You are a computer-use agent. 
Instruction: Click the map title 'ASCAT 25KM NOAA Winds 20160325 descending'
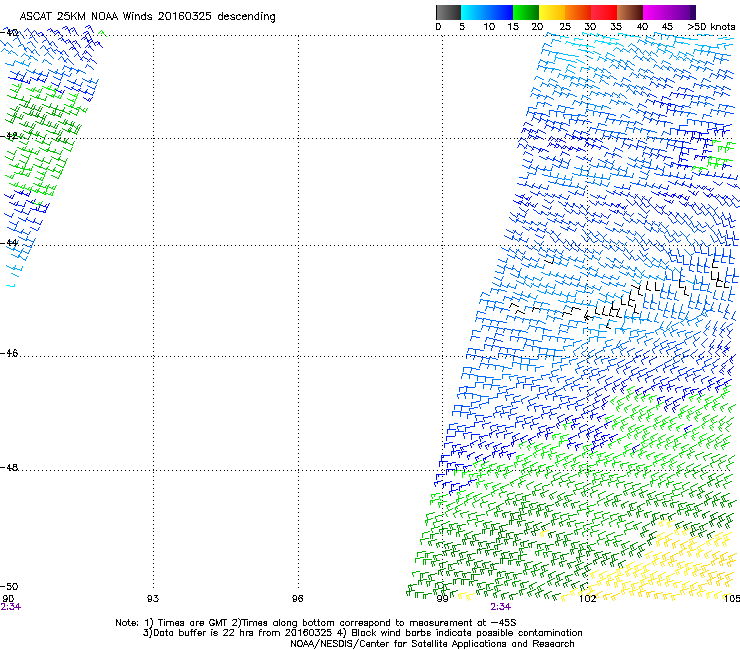[x=147, y=17]
